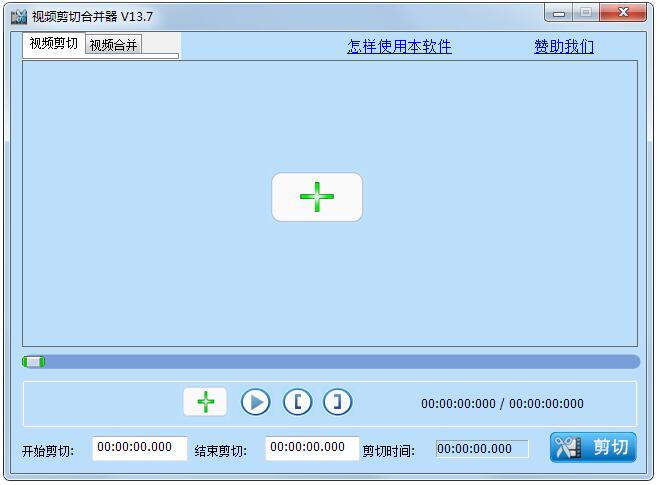The width and height of the screenshot is (657, 485).
Task: Click the app icon in the title bar
Action: [19, 17]
